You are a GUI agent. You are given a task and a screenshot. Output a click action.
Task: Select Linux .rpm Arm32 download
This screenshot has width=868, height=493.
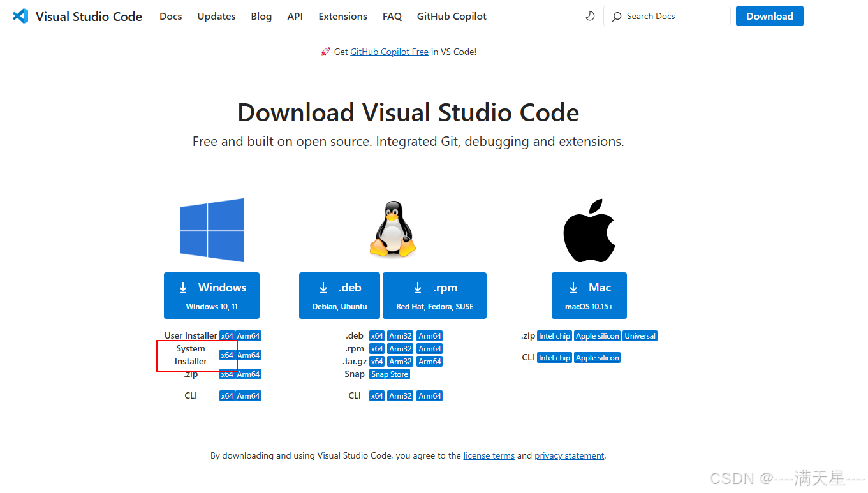point(401,349)
